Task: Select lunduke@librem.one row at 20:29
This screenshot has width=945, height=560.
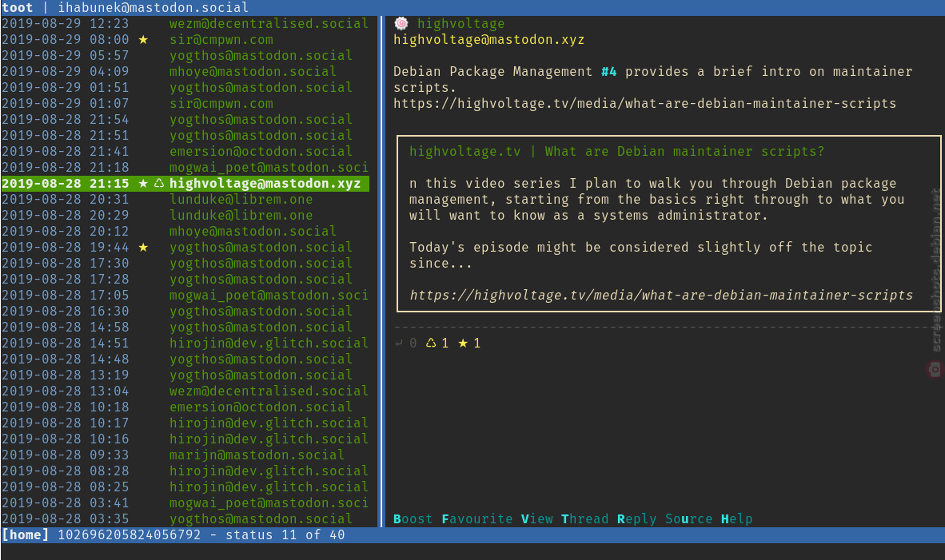Action: (x=185, y=216)
